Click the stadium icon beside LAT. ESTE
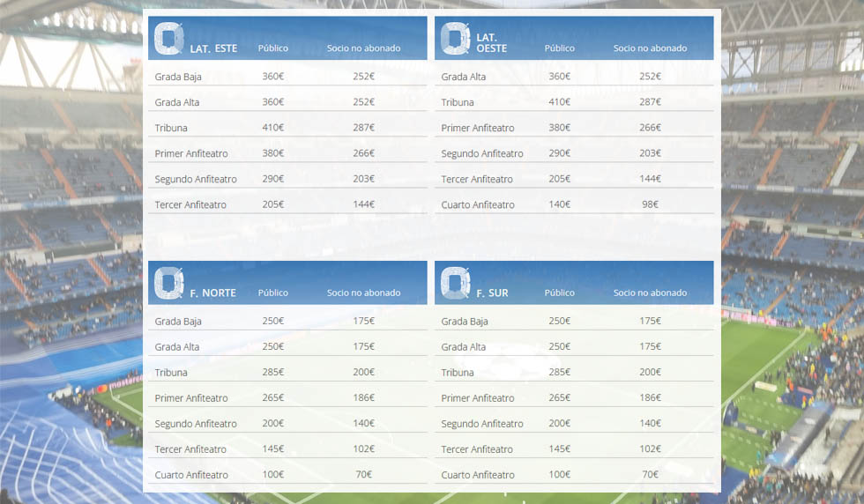 coord(168,39)
